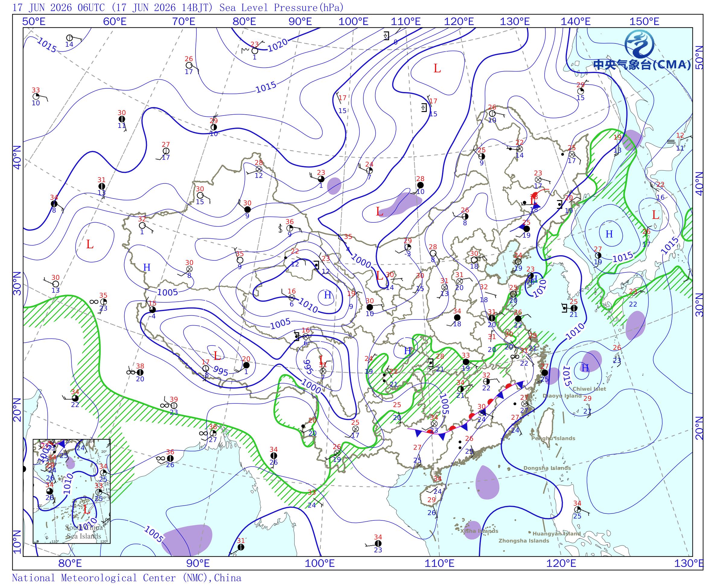Click the red L inside the South China Sea inset
This screenshot has width=716, height=588.
(x=86, y=510)
